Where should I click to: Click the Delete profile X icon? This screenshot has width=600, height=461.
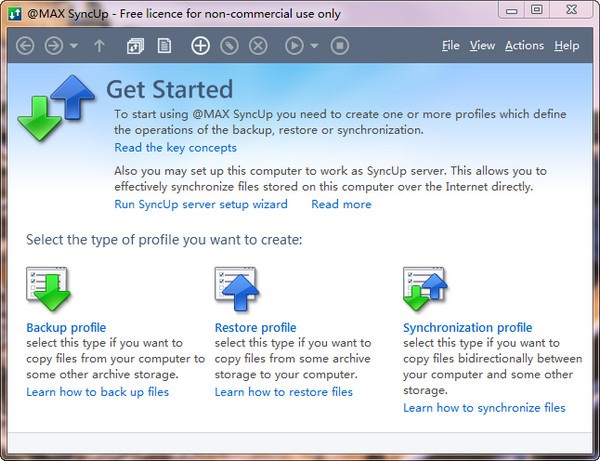[x=258, y=45]
